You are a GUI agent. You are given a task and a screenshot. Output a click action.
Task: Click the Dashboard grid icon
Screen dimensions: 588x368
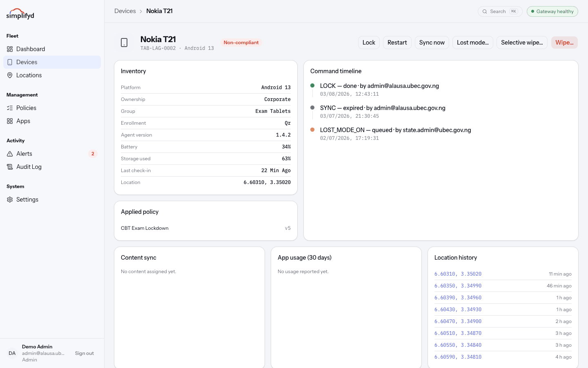coord(10,49)
